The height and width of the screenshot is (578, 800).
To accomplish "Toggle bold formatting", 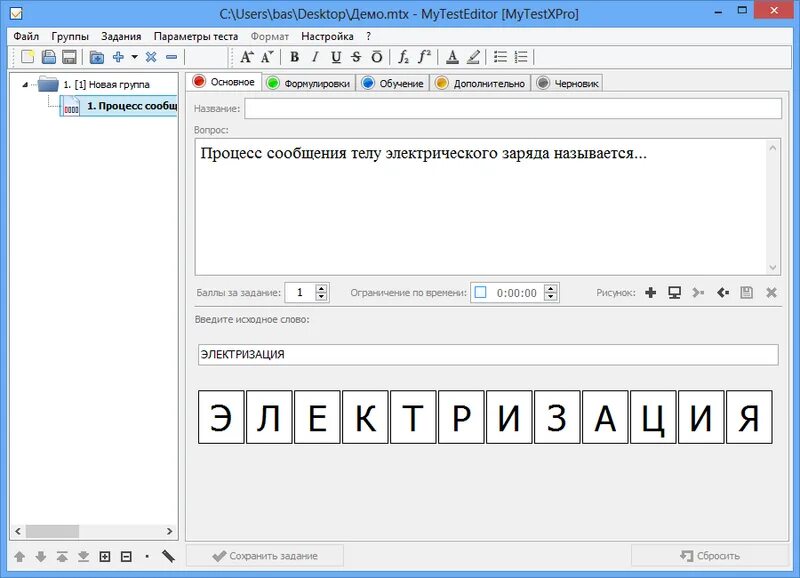I will pyautogui.click(x=294, y=57).
